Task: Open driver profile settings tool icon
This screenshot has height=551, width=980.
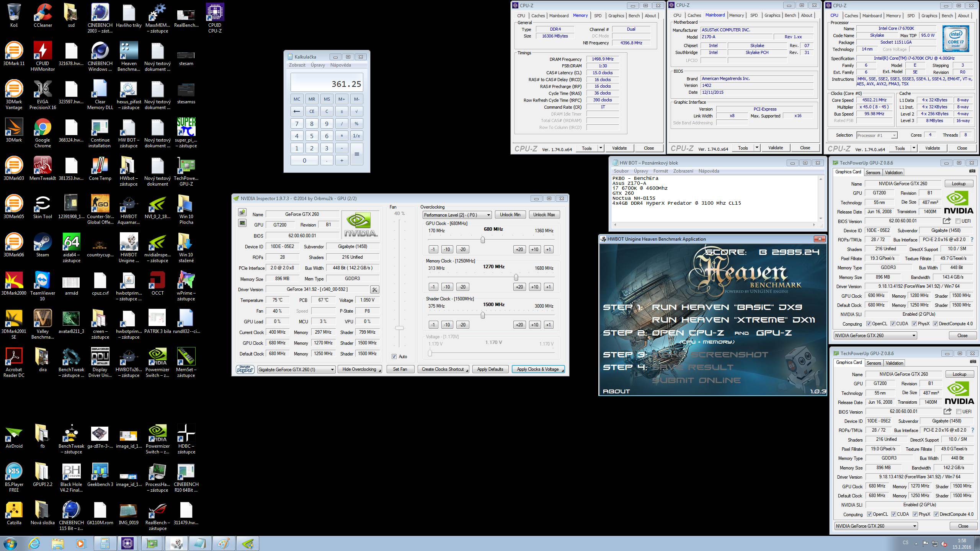Action: point(374,290)
